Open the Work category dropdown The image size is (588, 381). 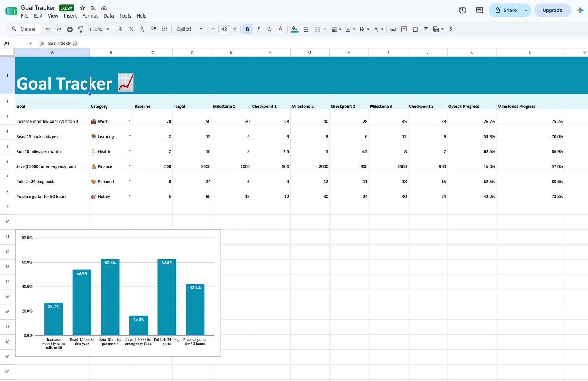point(129,120)
